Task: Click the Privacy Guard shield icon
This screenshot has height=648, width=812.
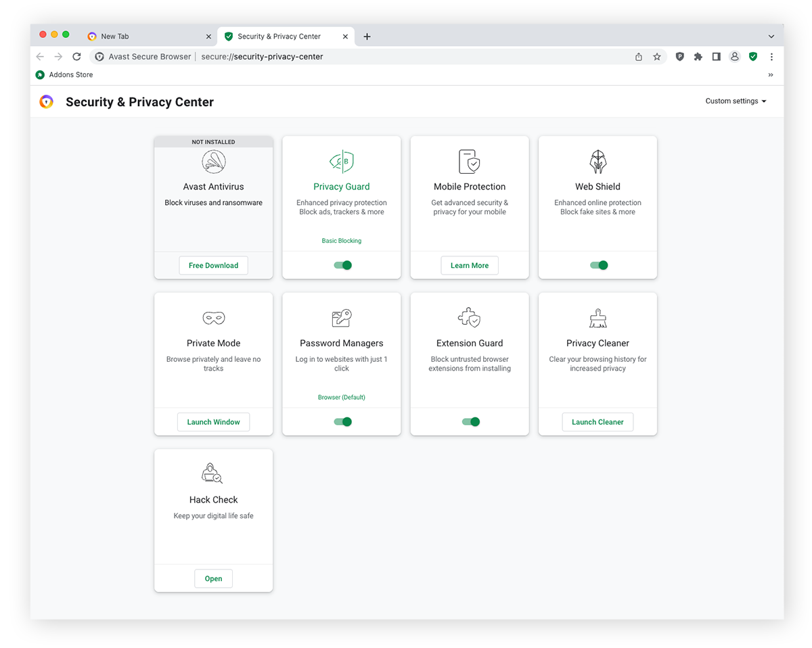Action: 342,162
